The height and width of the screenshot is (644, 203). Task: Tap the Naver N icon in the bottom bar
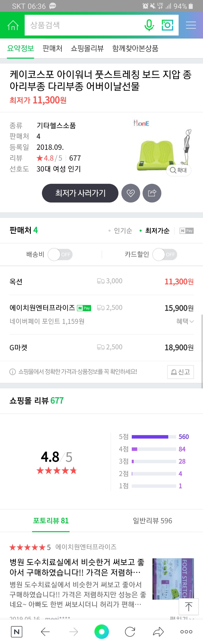coord(17,632)
